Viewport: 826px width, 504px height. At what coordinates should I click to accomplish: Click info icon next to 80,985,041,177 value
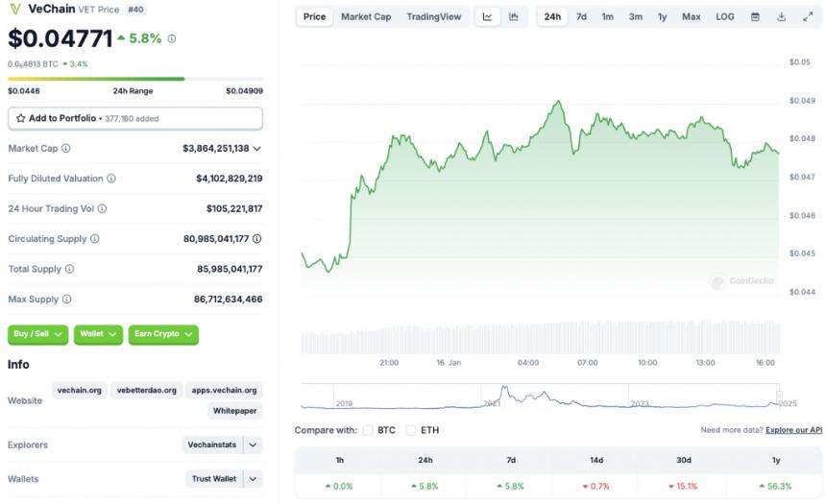[x=257, y=239]
